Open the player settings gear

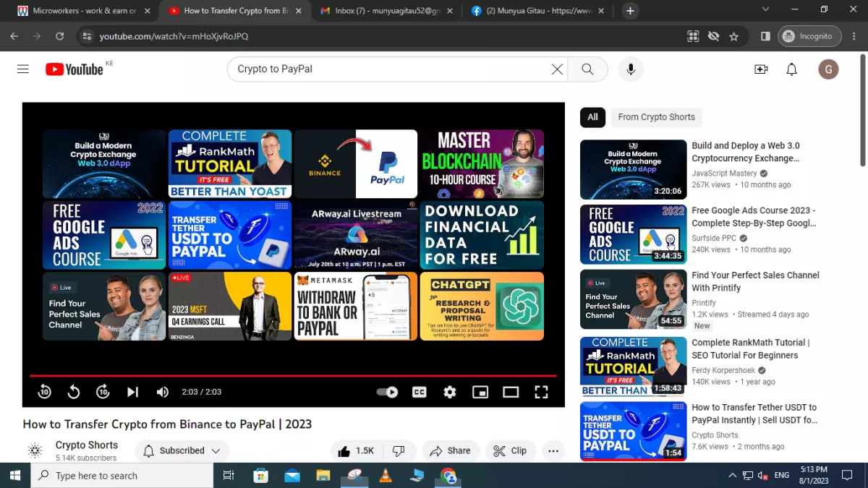point(450,392)
